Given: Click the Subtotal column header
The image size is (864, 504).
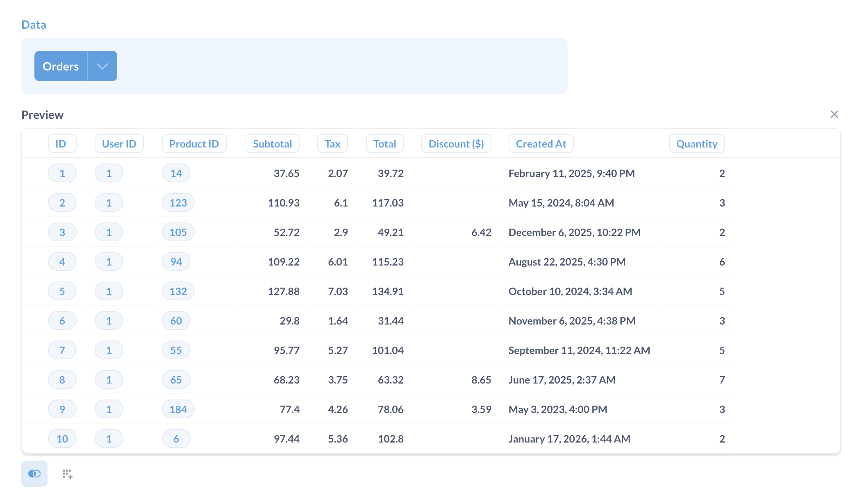Looking at the screenshot, I should click(272, 143).
